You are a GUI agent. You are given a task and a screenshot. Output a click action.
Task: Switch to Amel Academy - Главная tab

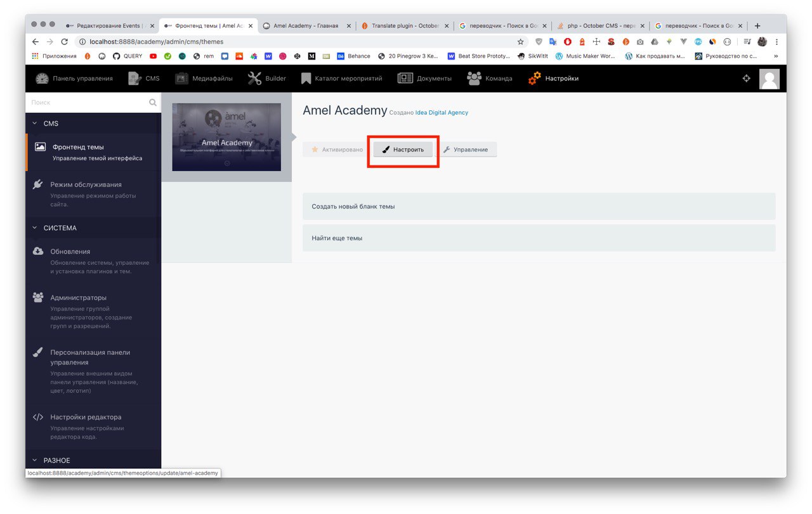coord(306,26)
